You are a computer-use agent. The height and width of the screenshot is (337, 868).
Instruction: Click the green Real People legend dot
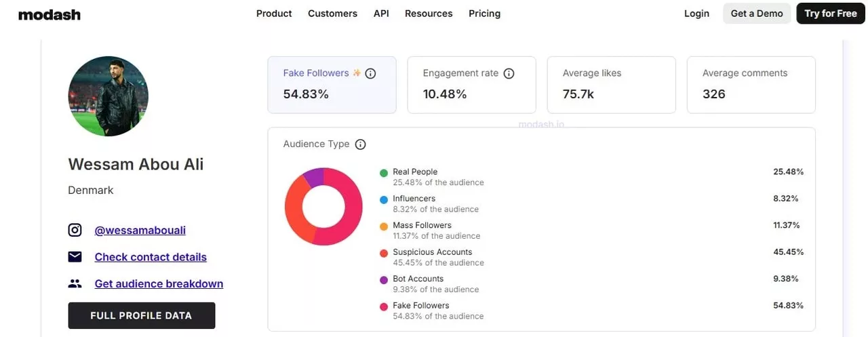tap(384, 173)
